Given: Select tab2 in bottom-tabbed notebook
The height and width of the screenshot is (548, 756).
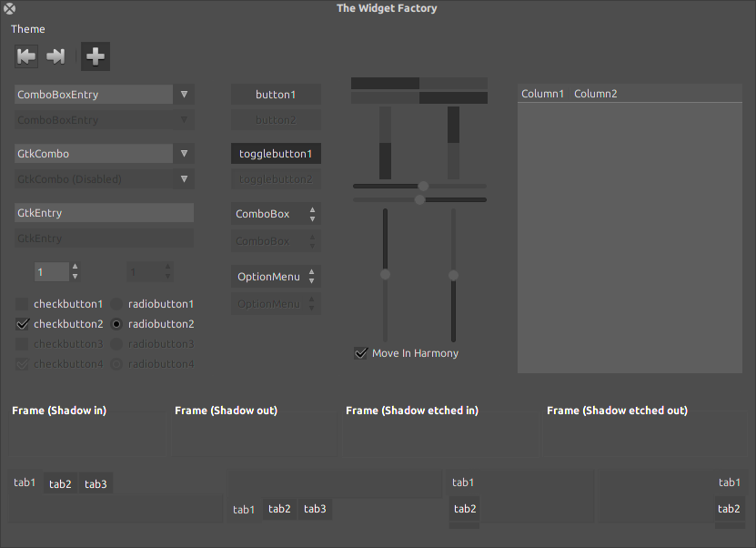Looking at the screenshot, I should 279,509.
